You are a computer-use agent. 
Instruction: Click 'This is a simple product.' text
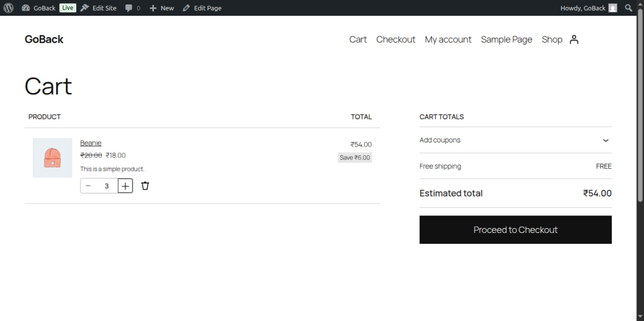coord(112,169)
